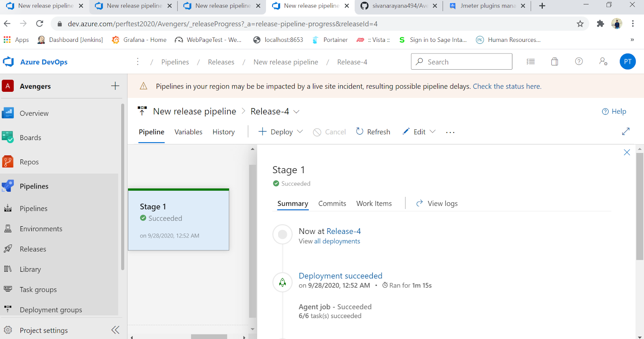Open the Marketplace shopping bag icon
The image size is (644, 339).
pos(555,62)
